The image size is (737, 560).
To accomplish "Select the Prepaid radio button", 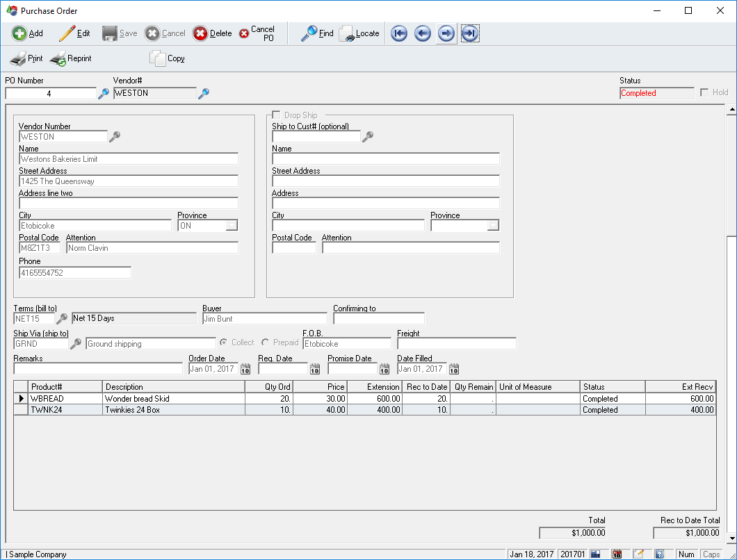I will (x=266, y=343).
